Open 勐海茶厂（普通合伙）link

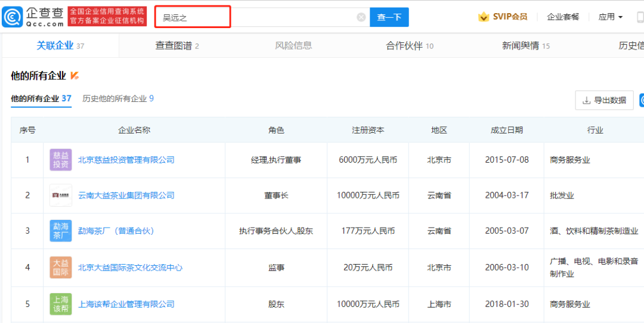click(x=116, y=231)
